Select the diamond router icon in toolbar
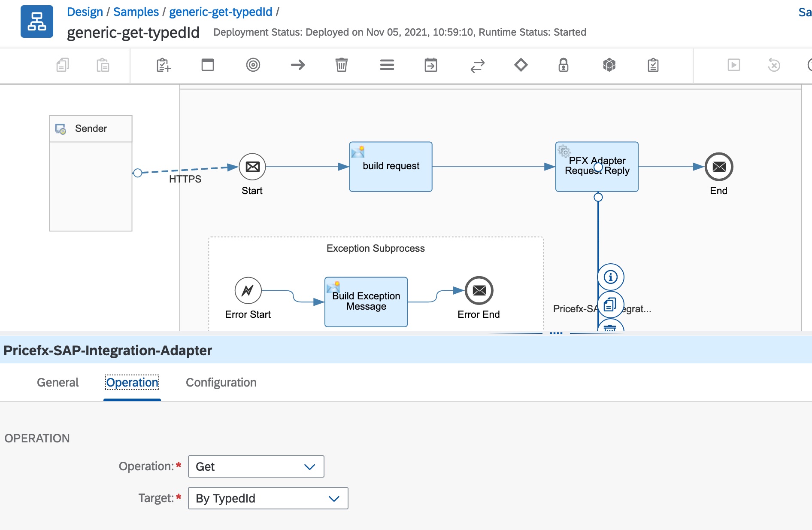Viewport: 812px width, 530px height. (521, 65)
